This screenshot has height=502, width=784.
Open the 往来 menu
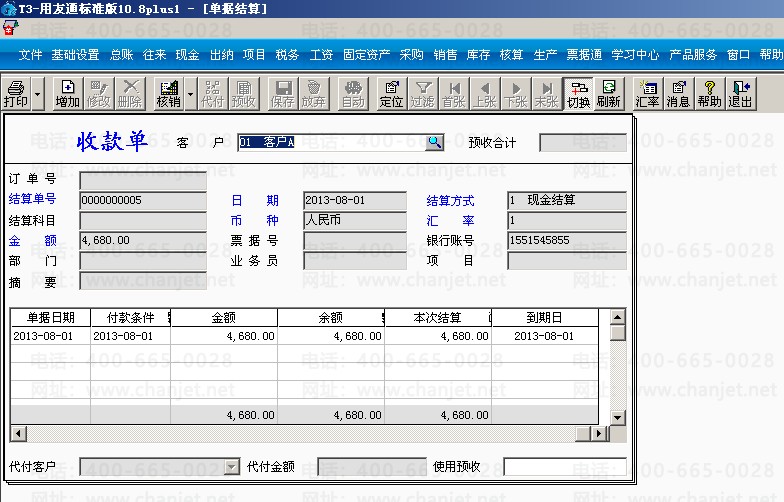pyautogui.click(x=154, y=54)
